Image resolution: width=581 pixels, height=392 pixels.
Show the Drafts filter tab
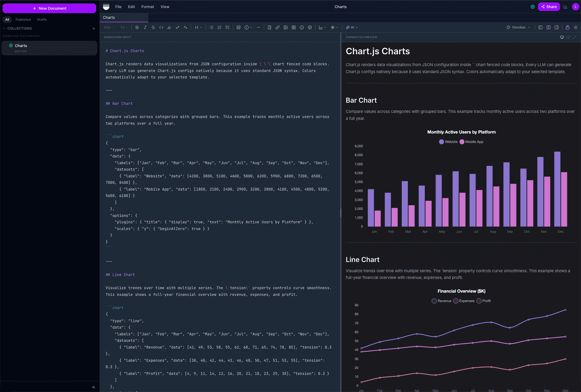point(42,20)
